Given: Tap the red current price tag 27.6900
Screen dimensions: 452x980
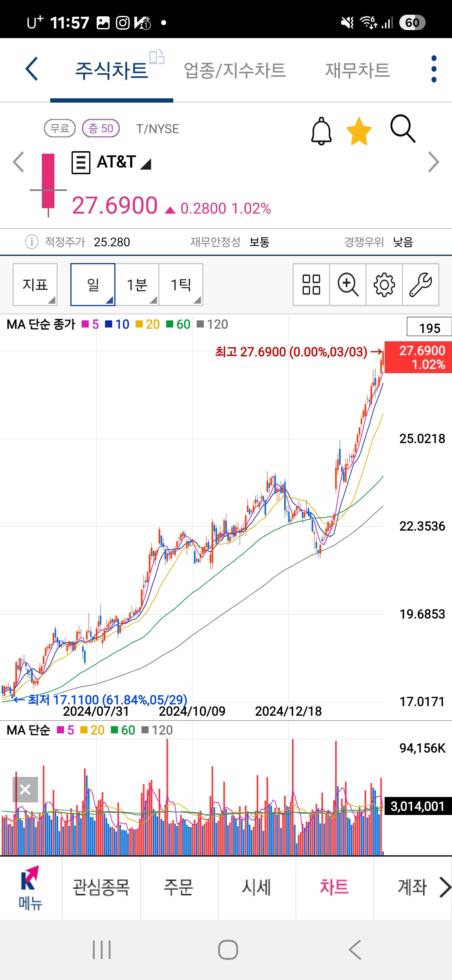Looking at the screenshot, I should pyautogui.click(x=418, y=357).
